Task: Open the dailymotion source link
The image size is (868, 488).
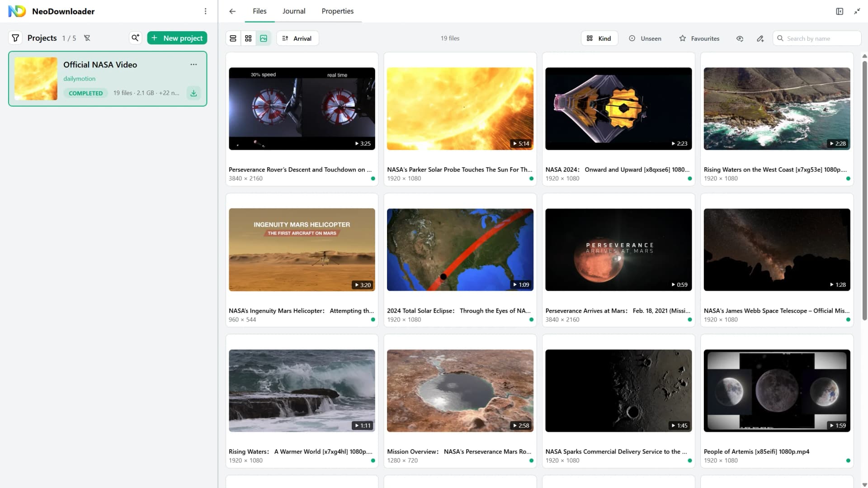Action: coord(79,79)
